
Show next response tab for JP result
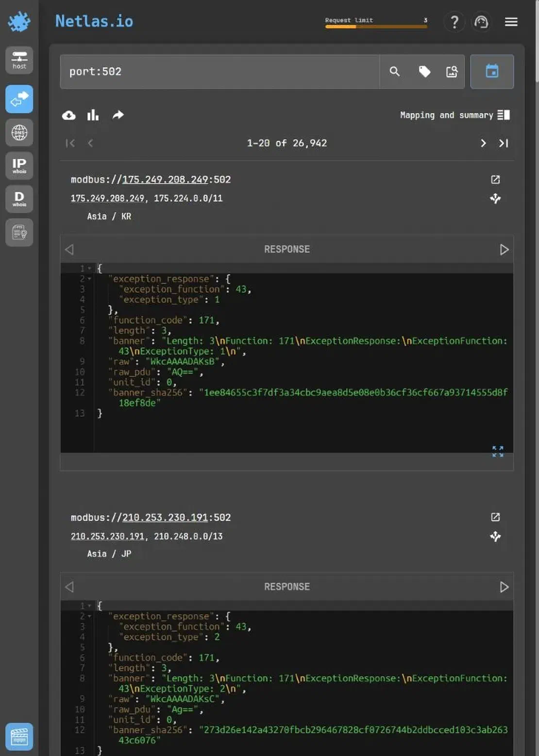504,587
